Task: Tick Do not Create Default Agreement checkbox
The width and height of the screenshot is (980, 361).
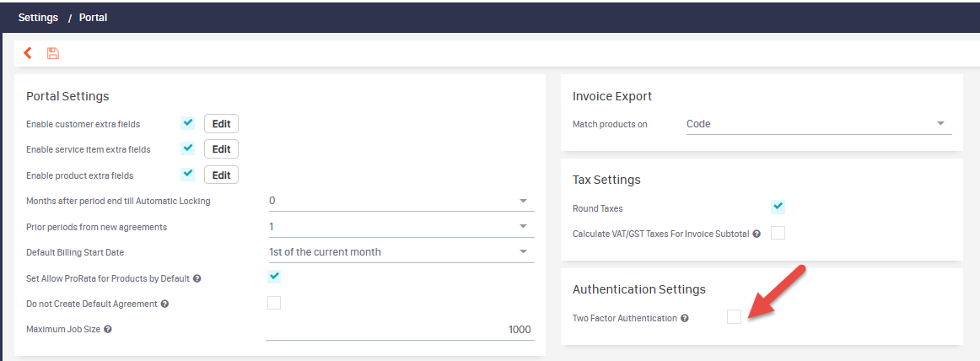Action: coord(274,303)
